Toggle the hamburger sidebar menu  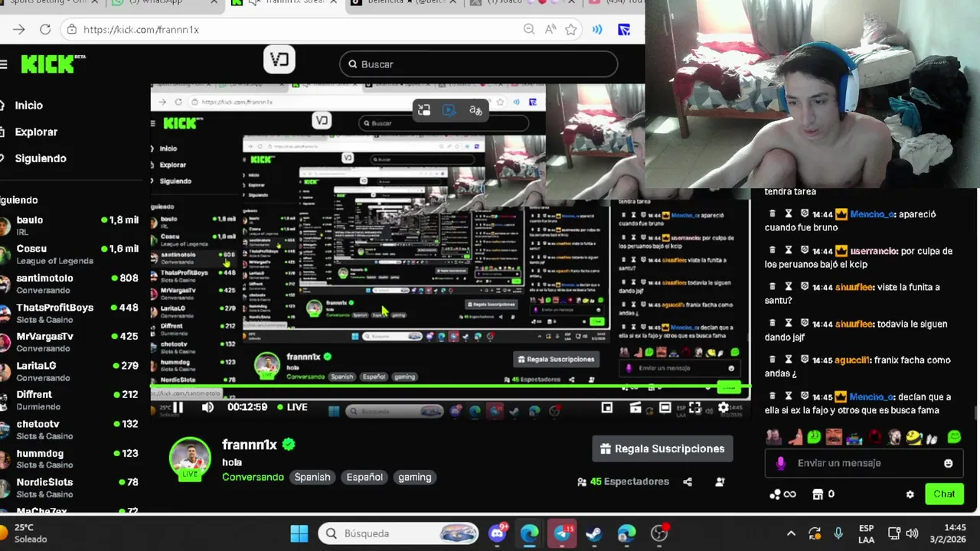tap(4, 64)
